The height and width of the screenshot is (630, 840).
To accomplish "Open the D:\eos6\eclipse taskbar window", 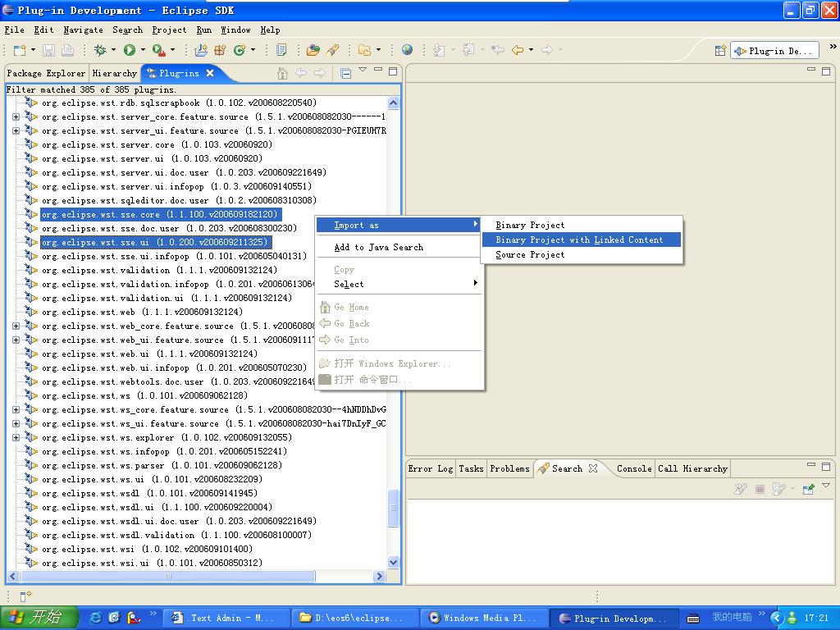I will pyautogui.click(x=356, y=618).
